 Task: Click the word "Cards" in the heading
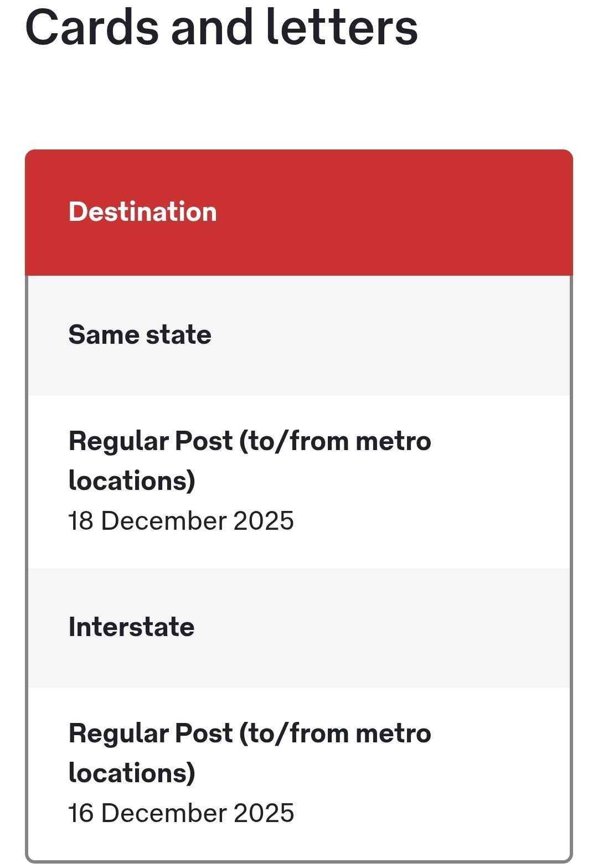point(92,28)
